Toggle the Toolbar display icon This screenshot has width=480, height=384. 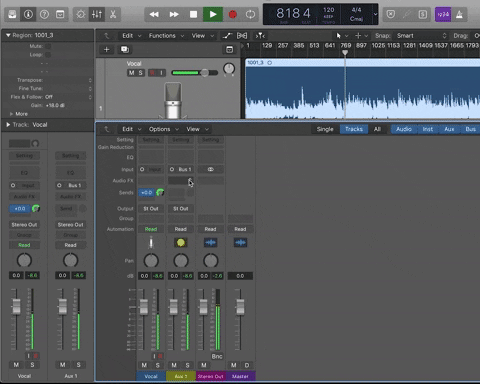coord(60,14)
